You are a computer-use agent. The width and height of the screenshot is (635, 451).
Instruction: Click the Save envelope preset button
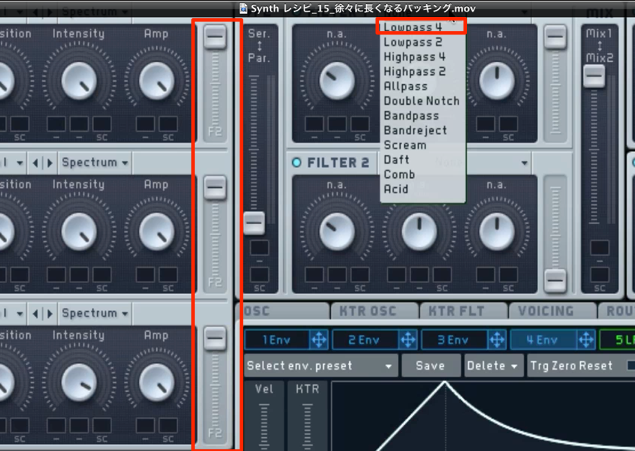click(x=431, y=366)
